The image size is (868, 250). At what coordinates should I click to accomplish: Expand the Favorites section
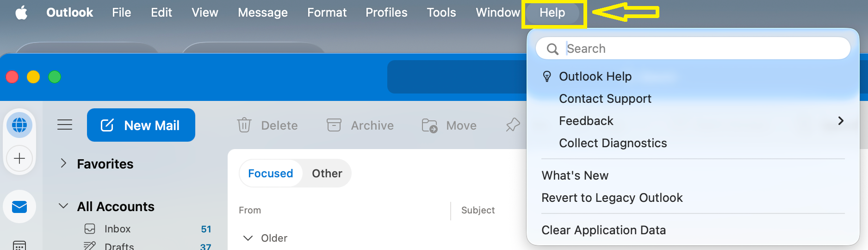[63, 163]
